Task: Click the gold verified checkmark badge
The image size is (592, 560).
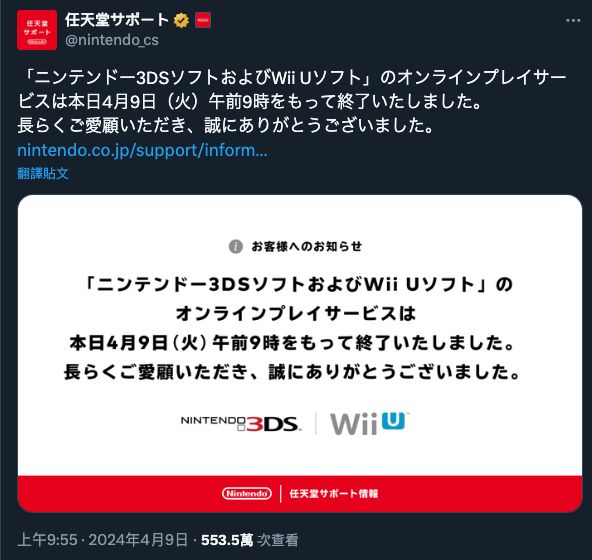Action: click(181, 20)
